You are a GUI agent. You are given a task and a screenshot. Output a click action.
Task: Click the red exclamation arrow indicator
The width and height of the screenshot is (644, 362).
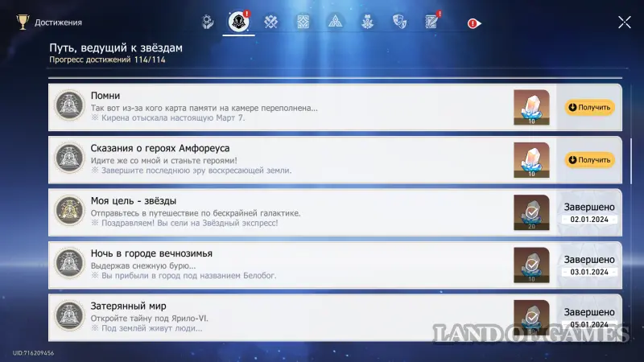pos(474,23)
